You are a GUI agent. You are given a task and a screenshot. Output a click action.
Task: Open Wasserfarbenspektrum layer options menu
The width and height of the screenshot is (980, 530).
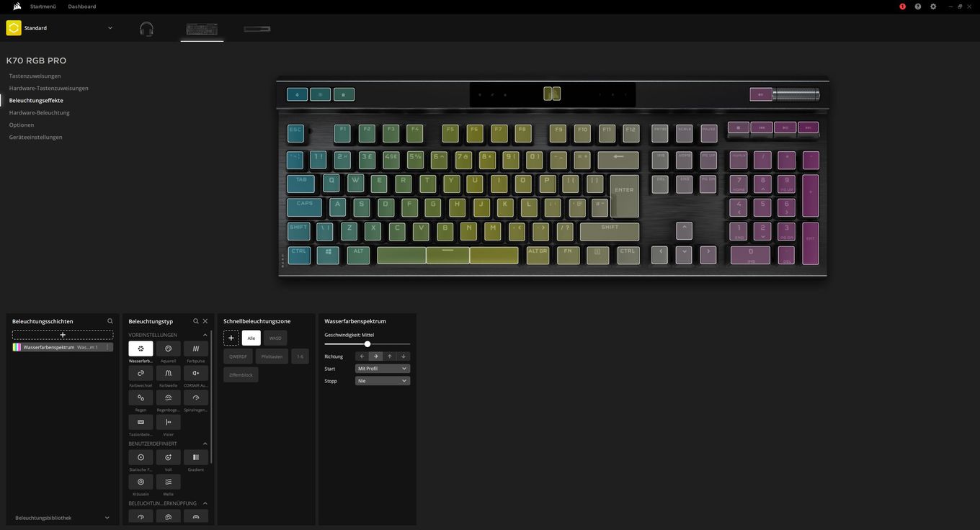tap(107, 347)
